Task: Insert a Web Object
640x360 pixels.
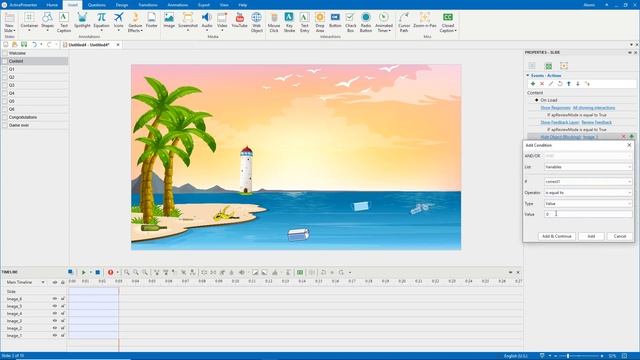Action: coord(257,21)
